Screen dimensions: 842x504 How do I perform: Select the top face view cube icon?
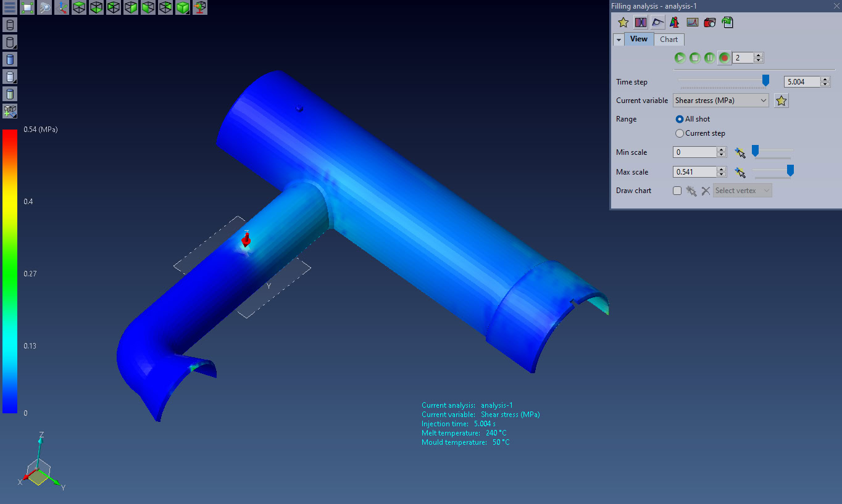pos(79,7)
